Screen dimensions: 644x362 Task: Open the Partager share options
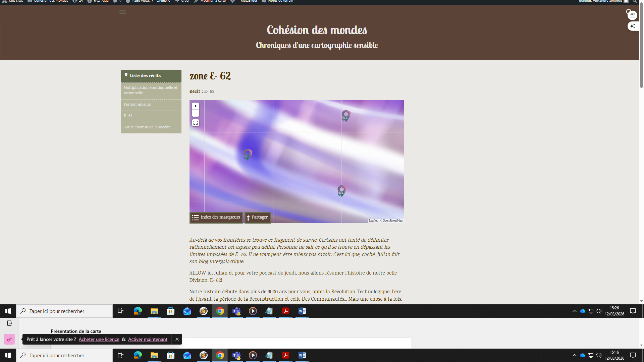pos(257,218)
